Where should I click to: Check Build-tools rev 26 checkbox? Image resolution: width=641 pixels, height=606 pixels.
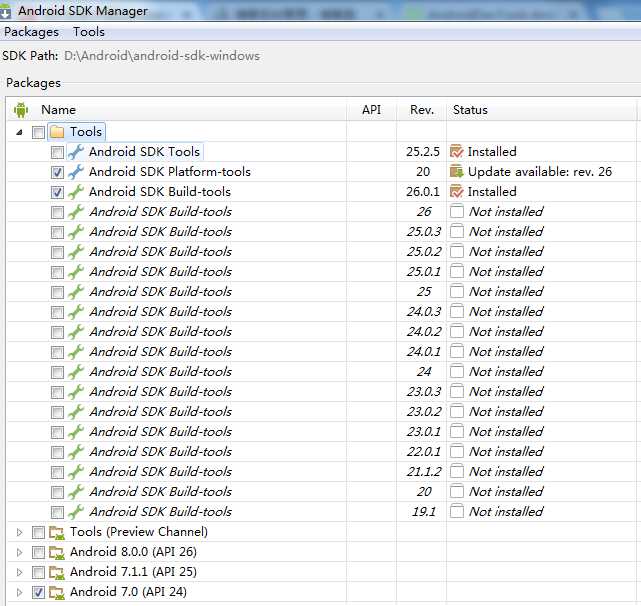57,212
